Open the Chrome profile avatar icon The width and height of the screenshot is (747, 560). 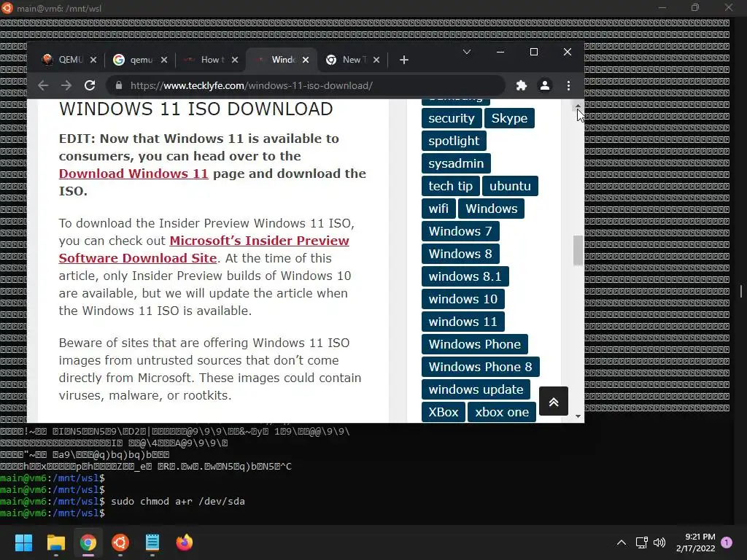pyautogui.click(x=544, y=86)
